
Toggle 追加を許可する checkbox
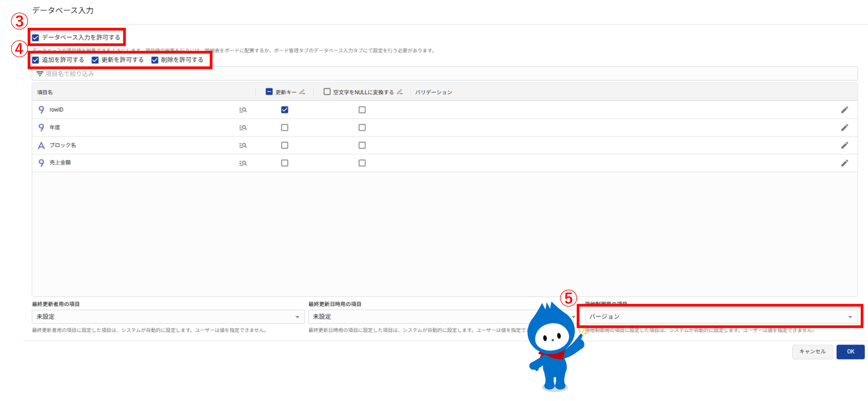click(36, 60)
